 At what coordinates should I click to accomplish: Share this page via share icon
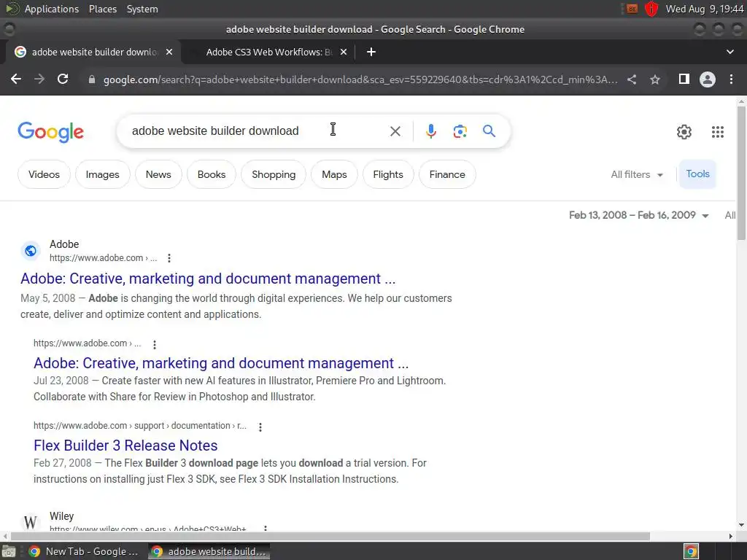[632, 79]
